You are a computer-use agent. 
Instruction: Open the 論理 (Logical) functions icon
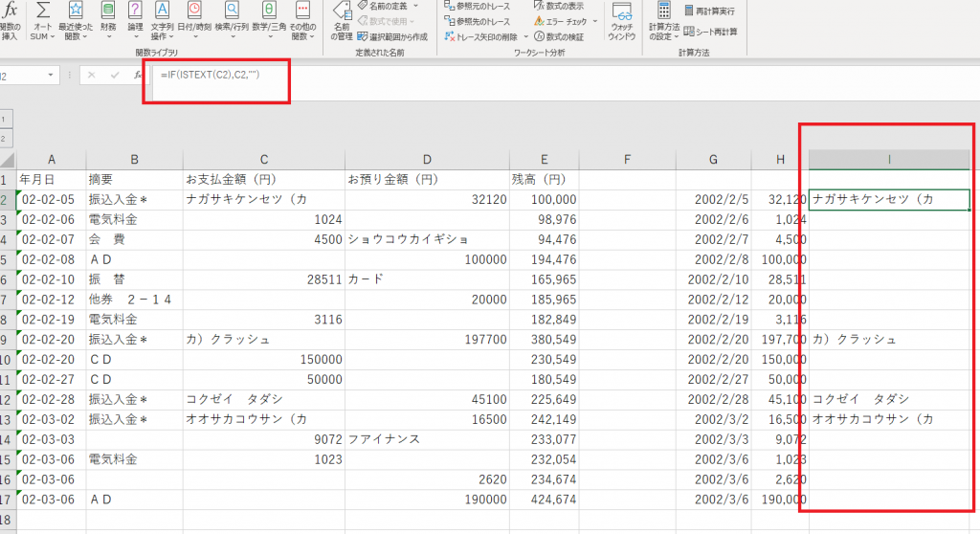[x=135, y=11]
